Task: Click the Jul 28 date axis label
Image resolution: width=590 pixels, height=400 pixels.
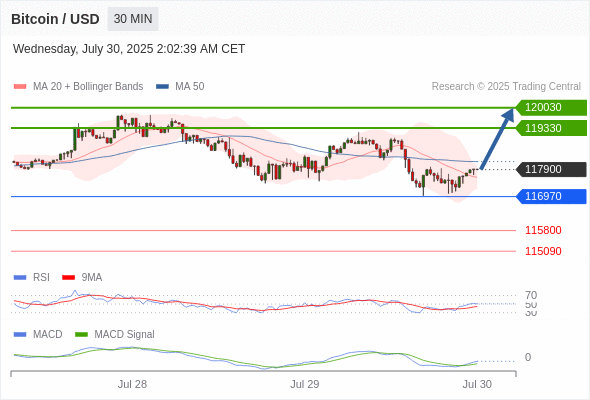Action: [132, 384]
